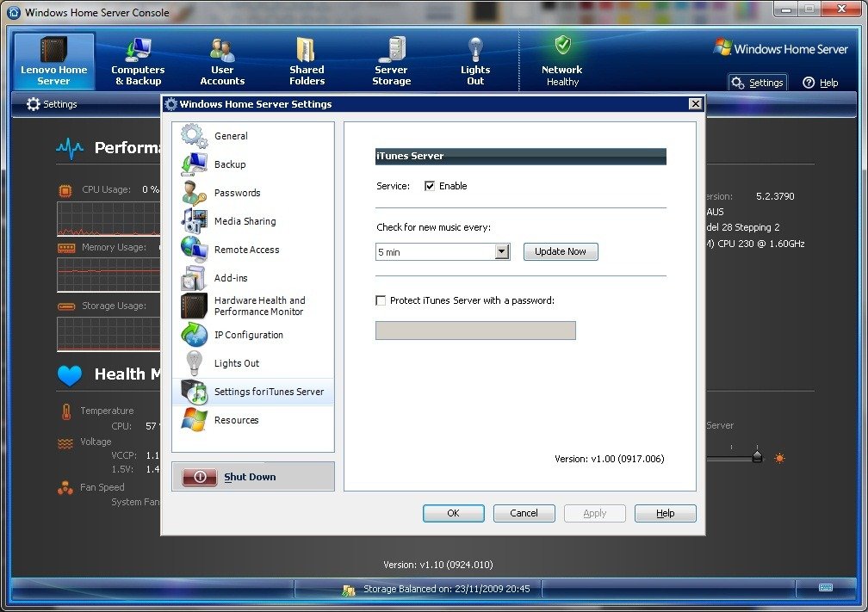Select Hardware Health and Performance Monitor label

click(260, 306)
